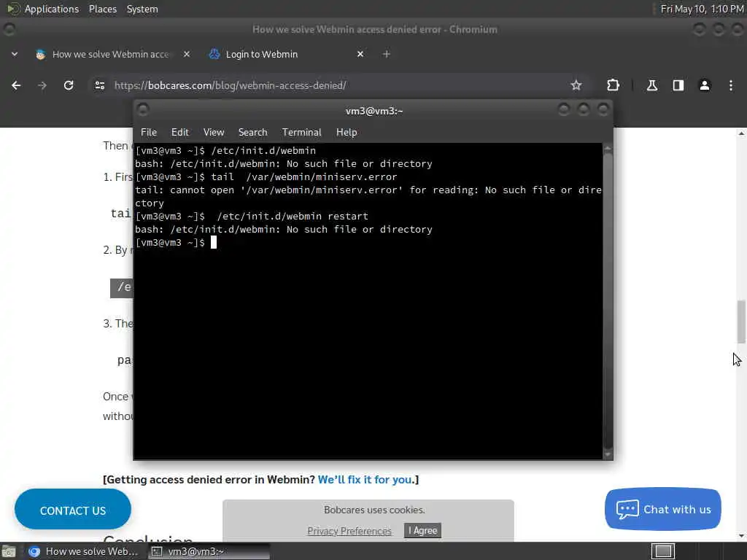Open terminal Edit menu
Screen dimensions: 747x560
(180, 133)
